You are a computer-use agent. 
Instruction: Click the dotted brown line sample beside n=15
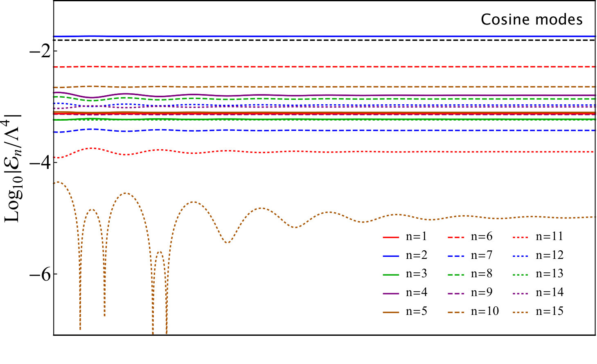pyautogui.click(x=521, y=312)
